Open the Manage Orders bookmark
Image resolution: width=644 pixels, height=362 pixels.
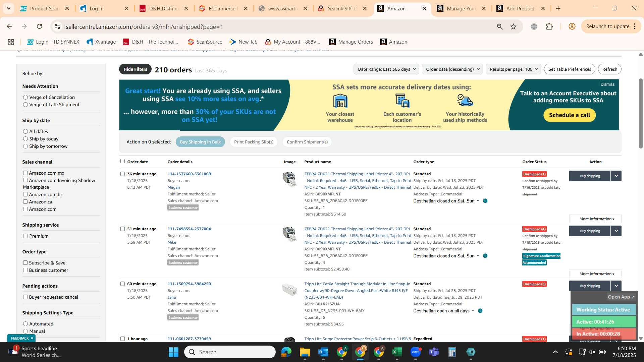click(351, 42)
